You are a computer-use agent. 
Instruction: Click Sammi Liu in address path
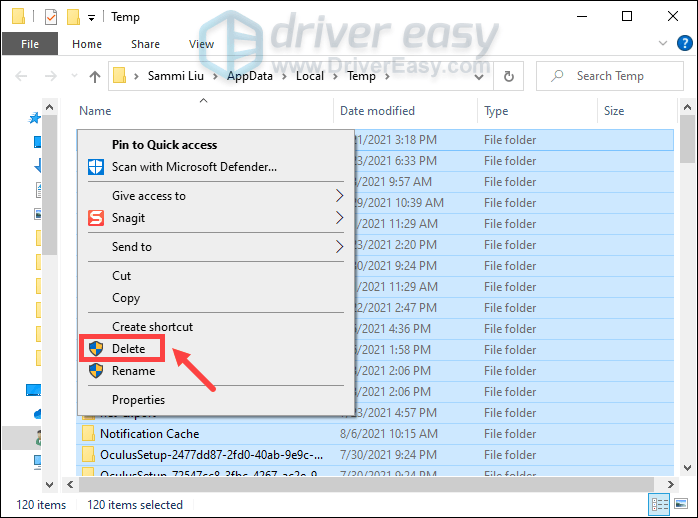coord(175,76)
